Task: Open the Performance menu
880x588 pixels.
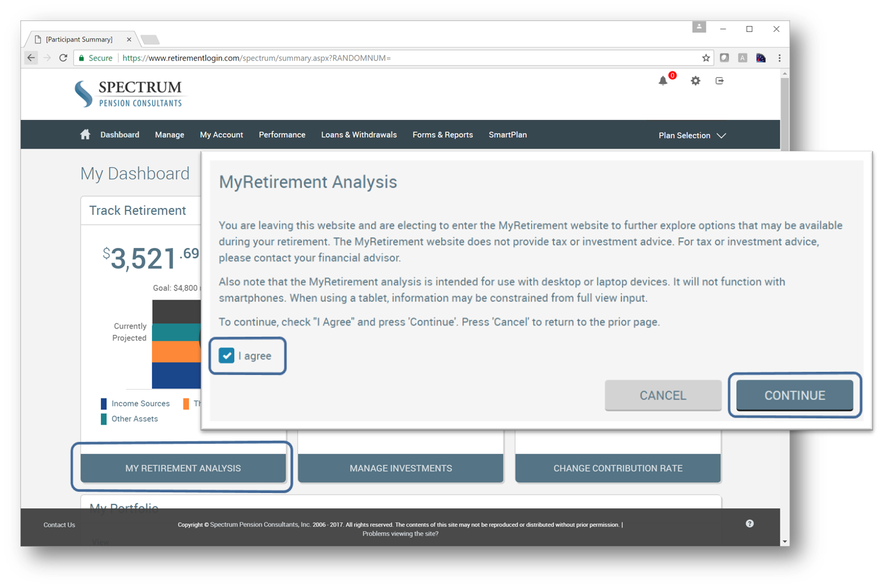Action: (282, 135)
